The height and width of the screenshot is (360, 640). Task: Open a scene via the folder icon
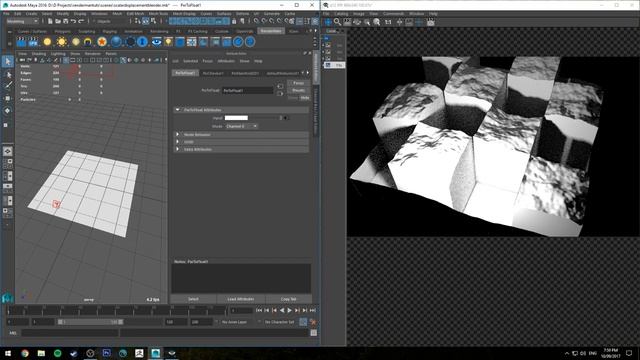[x=58, y=21]
